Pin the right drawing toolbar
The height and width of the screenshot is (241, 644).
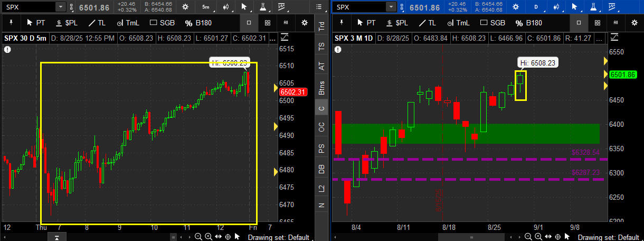(341, 23)
